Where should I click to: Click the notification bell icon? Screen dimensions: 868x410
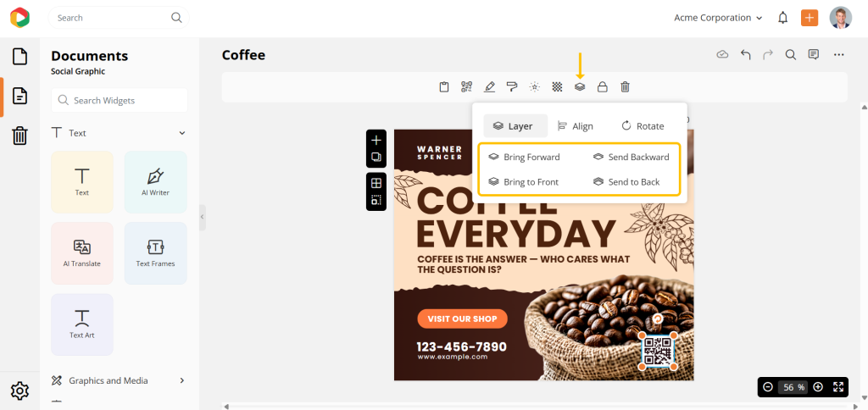point(782,18)
